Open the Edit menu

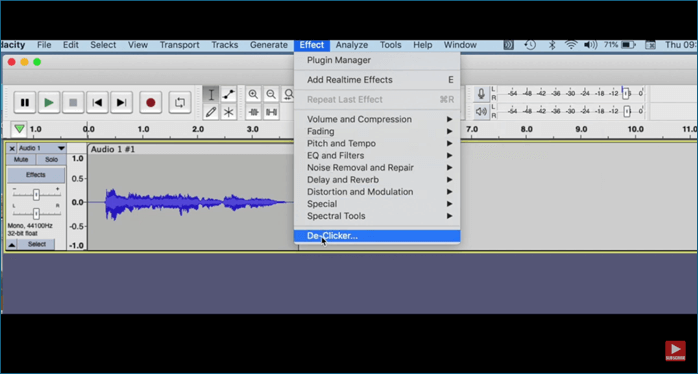(x=71, y=45)
